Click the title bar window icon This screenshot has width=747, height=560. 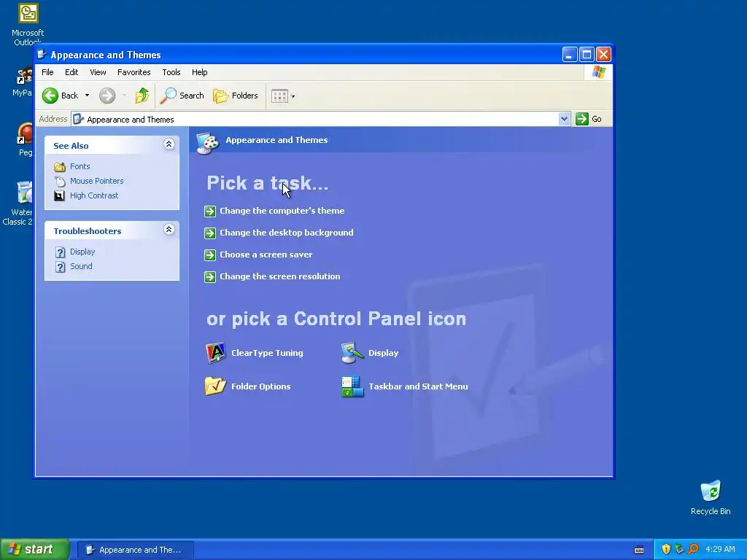[42, 55]
